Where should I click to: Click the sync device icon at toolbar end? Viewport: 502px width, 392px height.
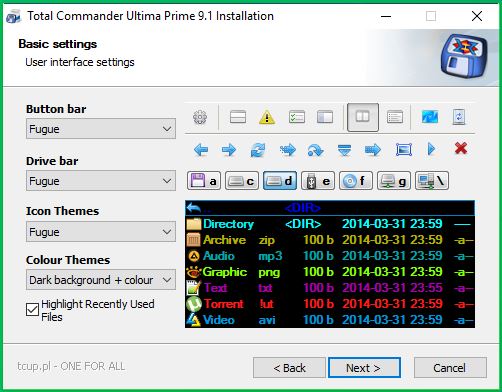[x=459, y=117]
